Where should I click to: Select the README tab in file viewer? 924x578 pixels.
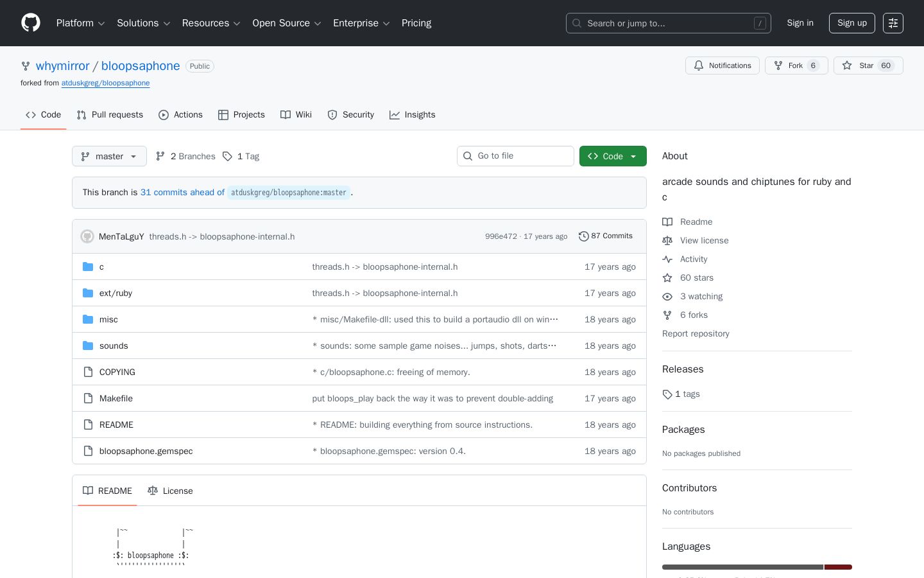coord(107,491)
